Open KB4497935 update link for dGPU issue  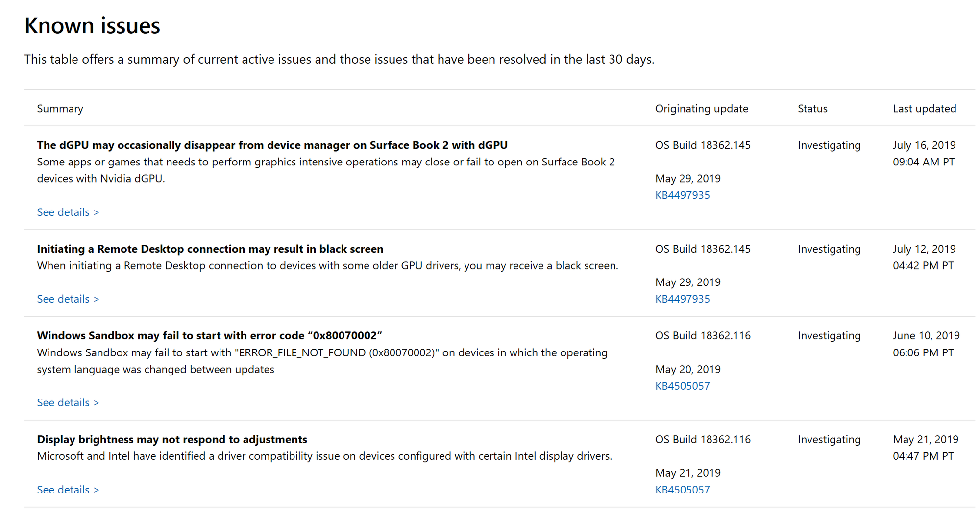pyautogui.click(x=682, y=195)
